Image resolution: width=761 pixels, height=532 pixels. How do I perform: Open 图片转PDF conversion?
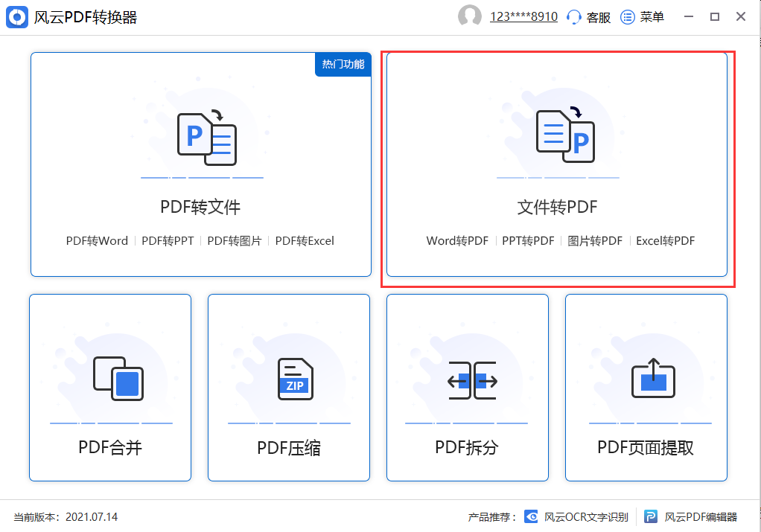point(596,240)
